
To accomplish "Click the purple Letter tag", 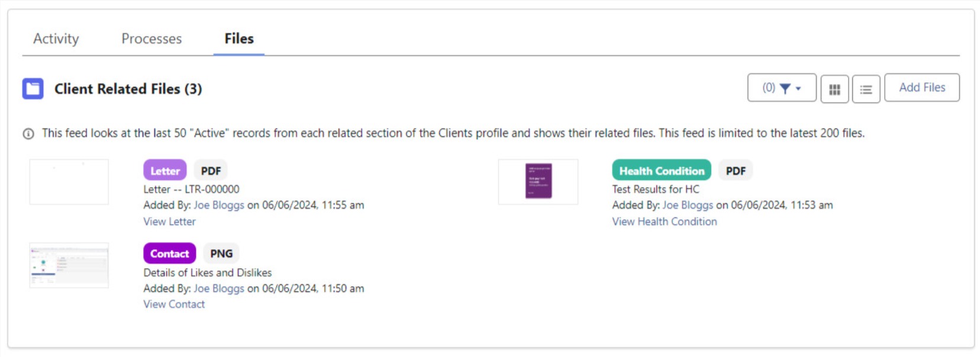I will (x=165, y=171).
